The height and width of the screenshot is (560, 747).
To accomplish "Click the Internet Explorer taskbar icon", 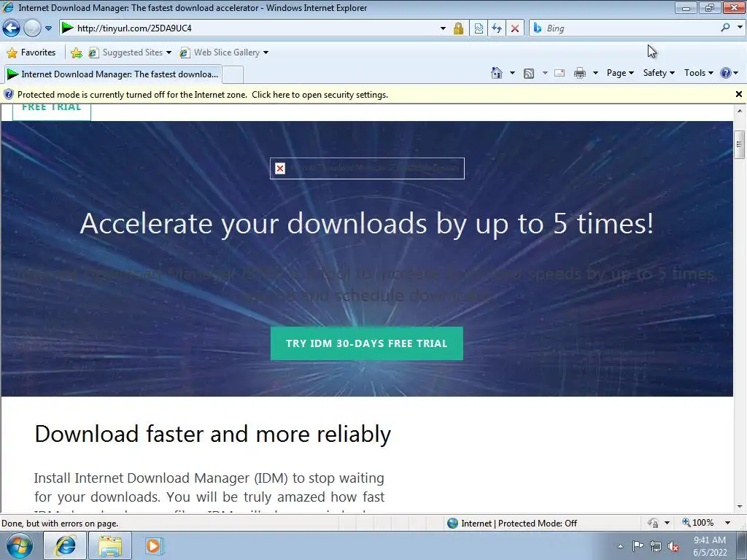I will (65, 545).
